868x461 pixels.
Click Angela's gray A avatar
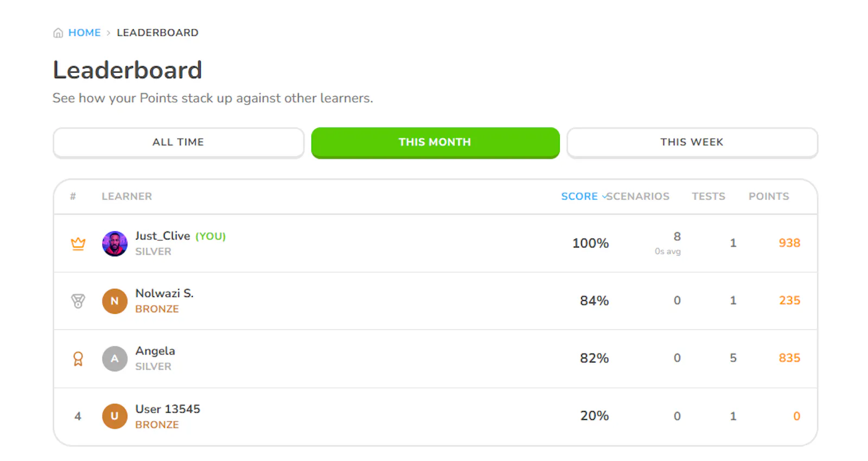[114, 359]
